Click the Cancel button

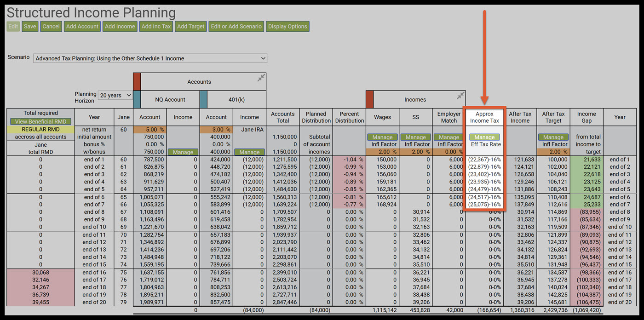(x=51, y=26)
